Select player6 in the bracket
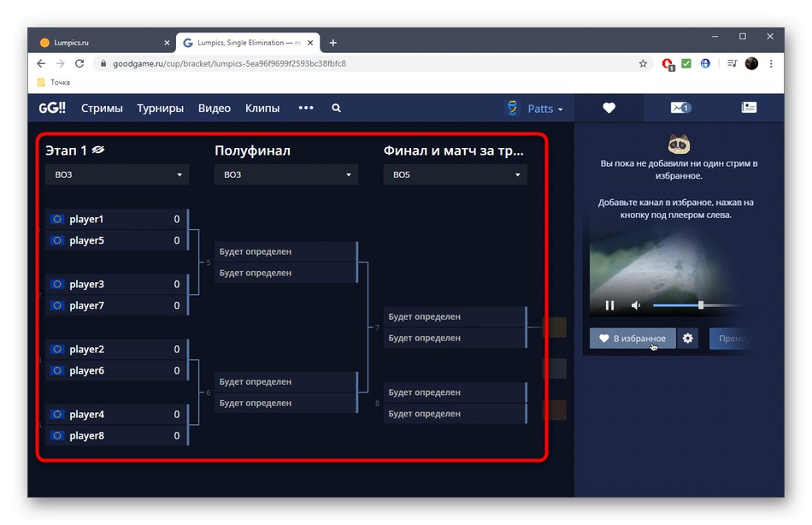Screen dimensions: 812x525 [x=116, y=370]
